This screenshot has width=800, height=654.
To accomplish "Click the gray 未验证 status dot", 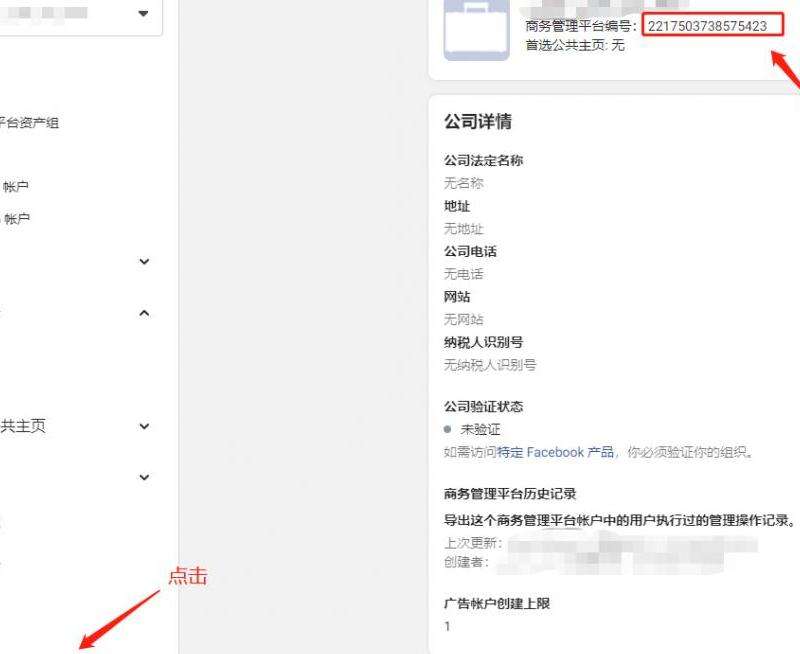I will (x=447, y=430).
